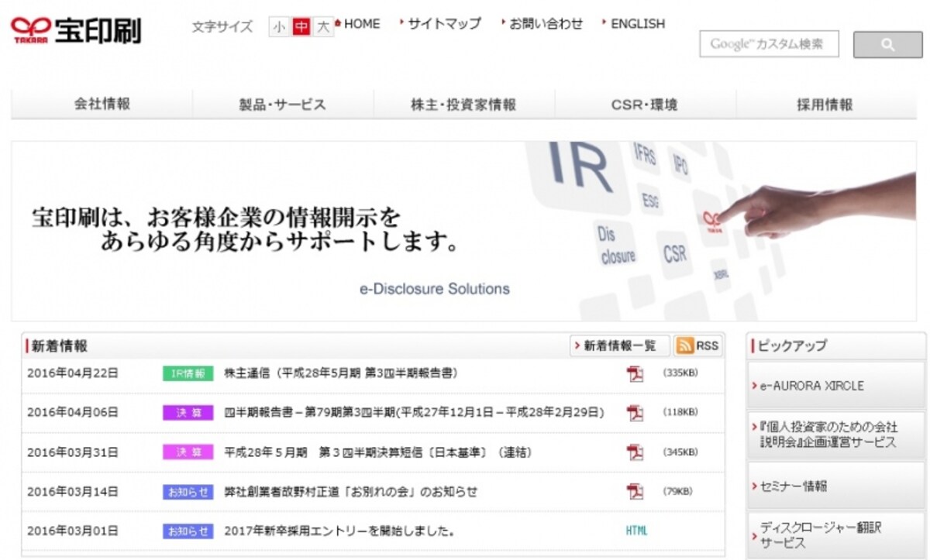This screenshot has width=930, height=560.
Task: Click the date 2016年04月06日
Action: click(x=73, y=413)
